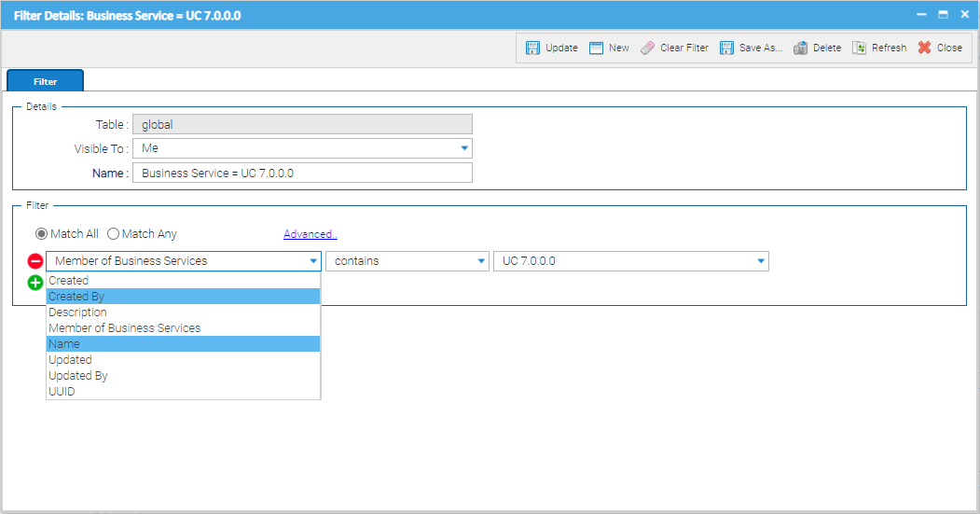This screenshot has height=514, width=980.
Task: Click the red X Close icon
Action: (x=924, y=48)
